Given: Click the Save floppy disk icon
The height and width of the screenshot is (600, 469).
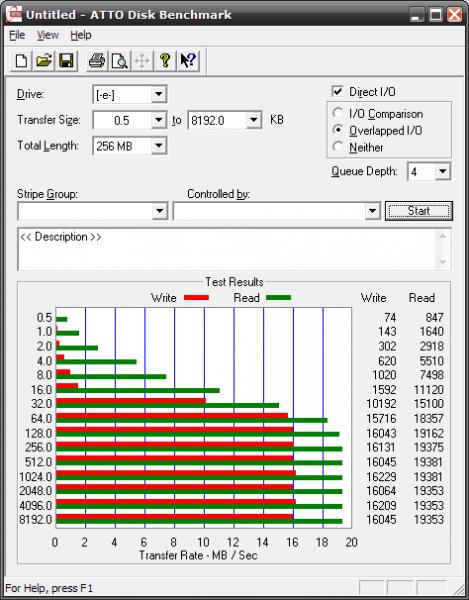Looking at the screenshot, I should click(66, 61).
